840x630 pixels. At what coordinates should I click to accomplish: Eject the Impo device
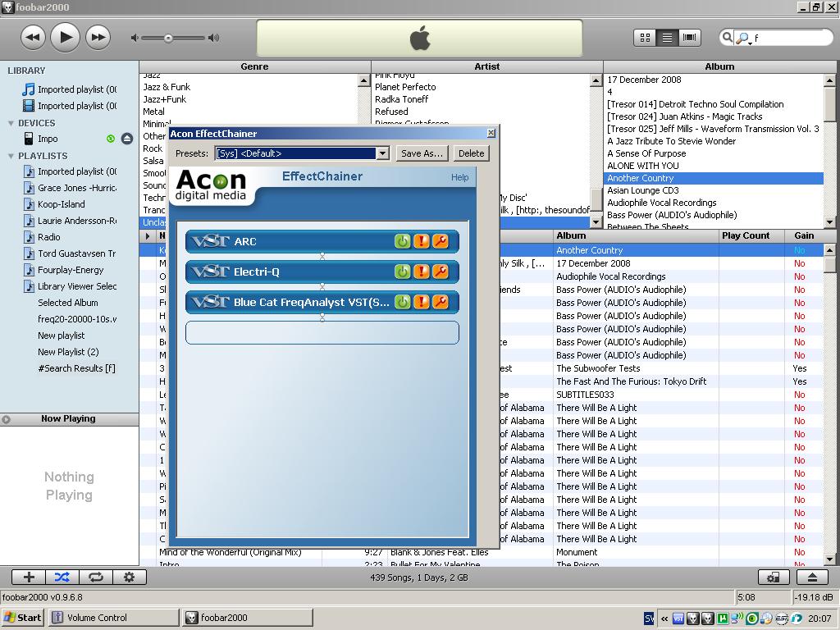pyautogui.click(x=127, y=139)
